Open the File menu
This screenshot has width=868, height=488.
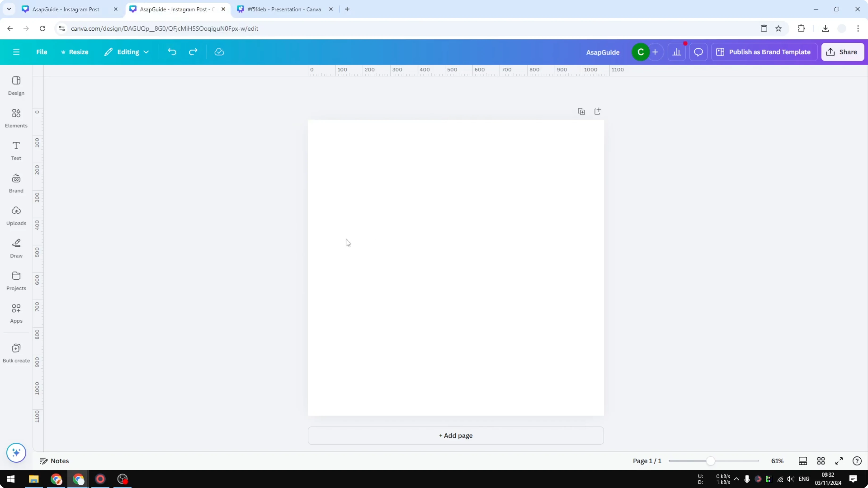(42, 52)
